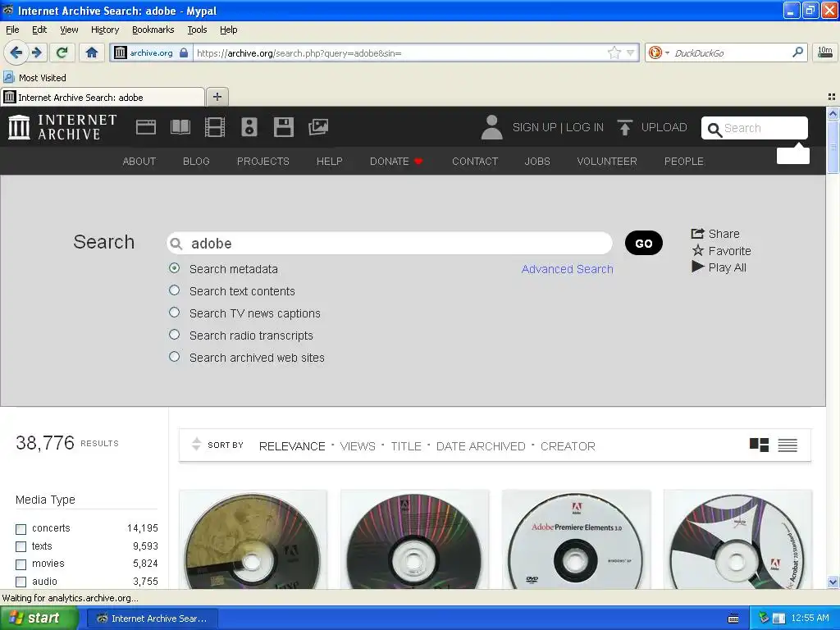Open the Tools menu
This screenshot has height=630, width=840.
pyautogui.click(x=197, y=30)
